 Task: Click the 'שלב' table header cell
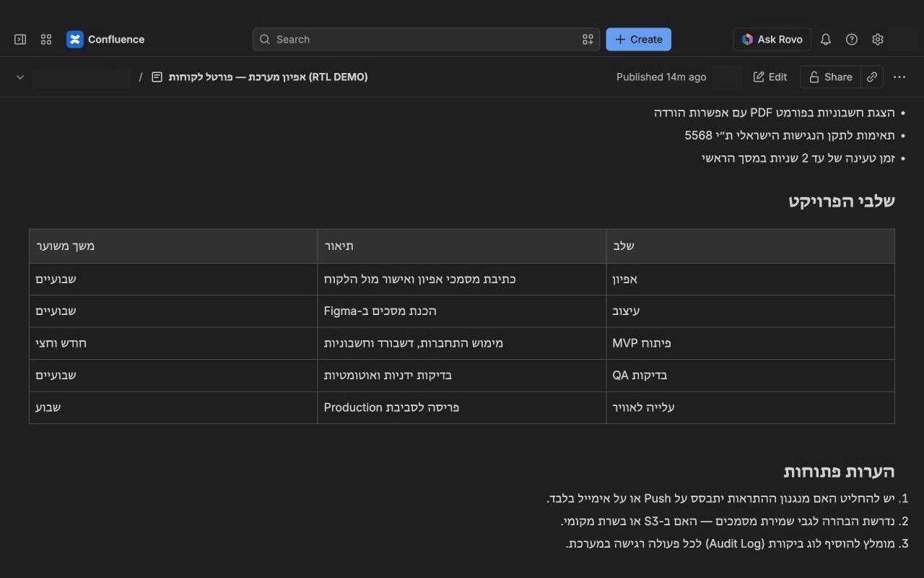[750, 246]
